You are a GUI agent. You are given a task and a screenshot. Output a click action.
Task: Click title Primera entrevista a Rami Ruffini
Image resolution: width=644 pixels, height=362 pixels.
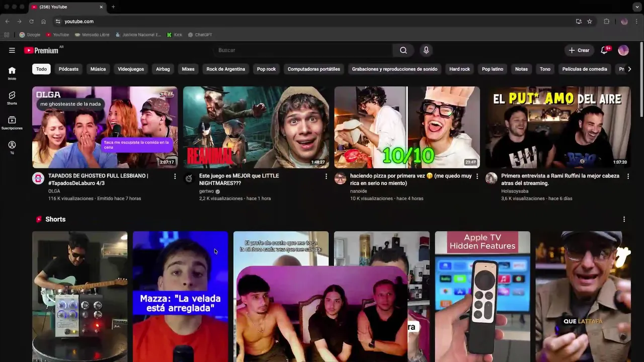coord(560,179)
